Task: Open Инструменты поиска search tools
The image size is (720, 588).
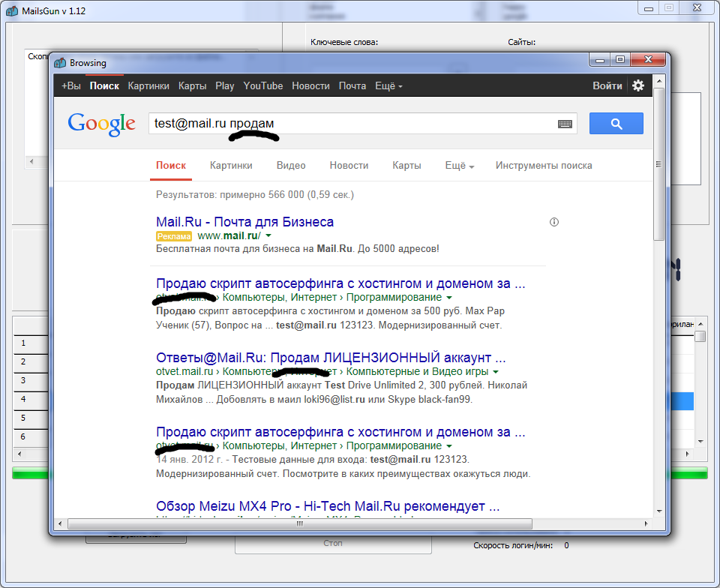Action: coord(544,166)
